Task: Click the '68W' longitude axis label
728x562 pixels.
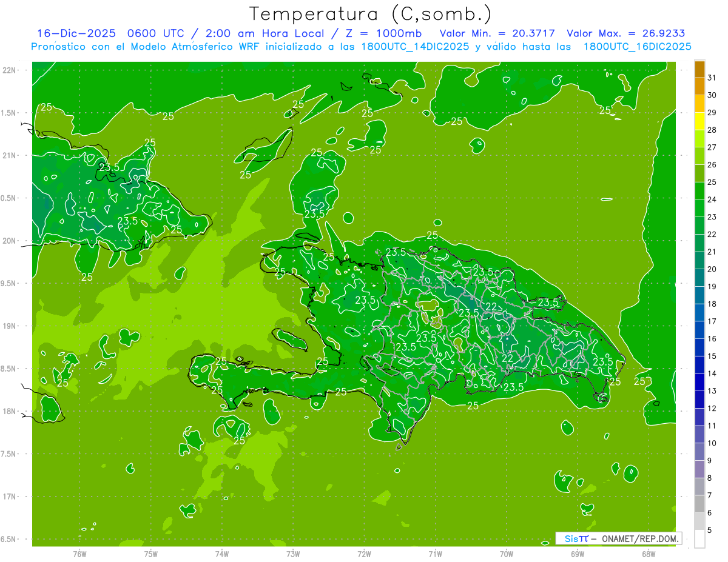Action: point(649,554)
